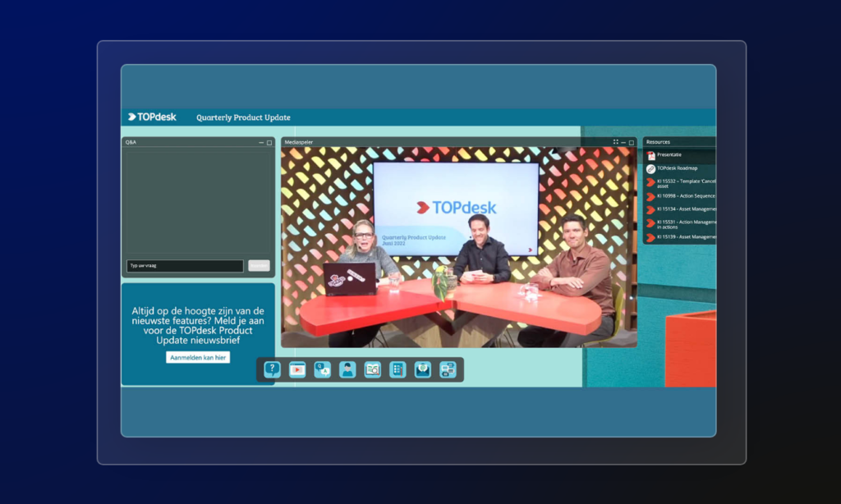Click the TOPdesk logo in header
This screenshot has height=504, width=841.
click(x=152, y=117)
